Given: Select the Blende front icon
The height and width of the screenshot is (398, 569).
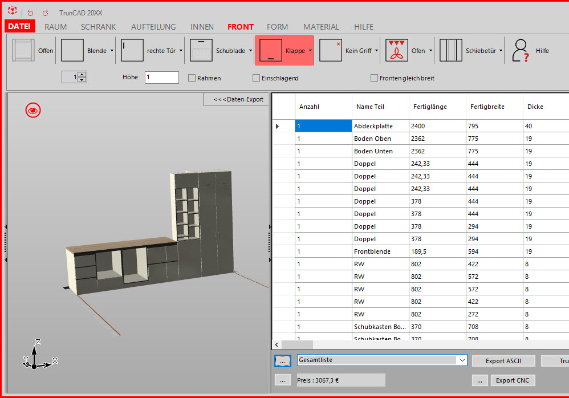Looking at the screenshot, I should [72, 50].
